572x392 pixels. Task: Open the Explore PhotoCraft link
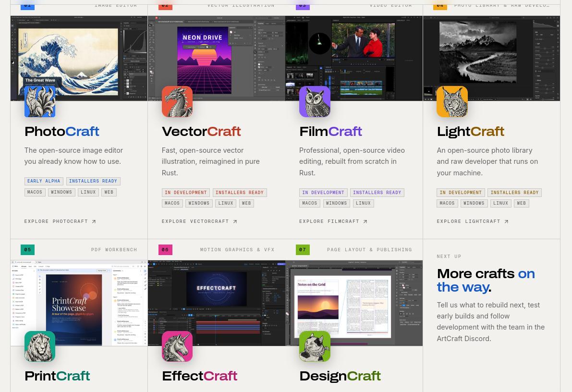click(60, 221)
